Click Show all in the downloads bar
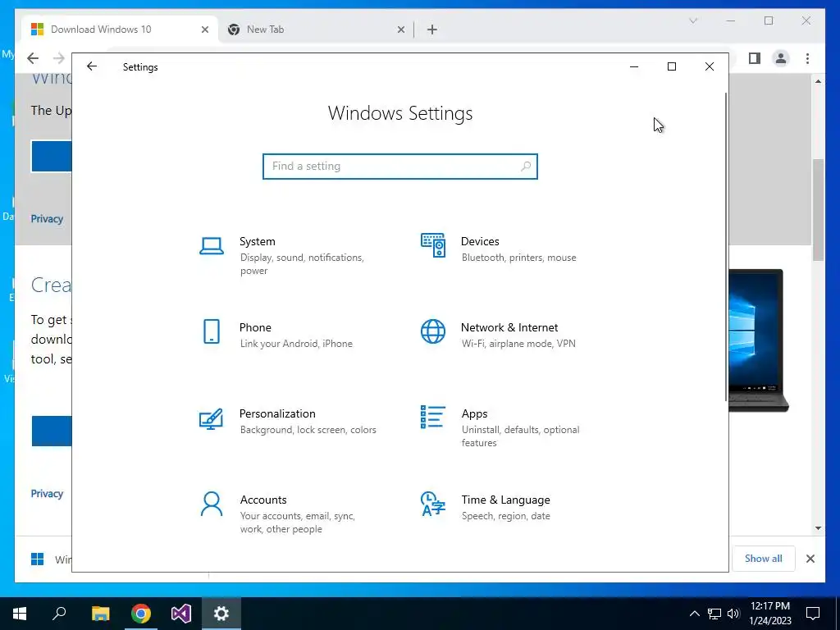Screen dimensions: 840x630 (764, 559)
